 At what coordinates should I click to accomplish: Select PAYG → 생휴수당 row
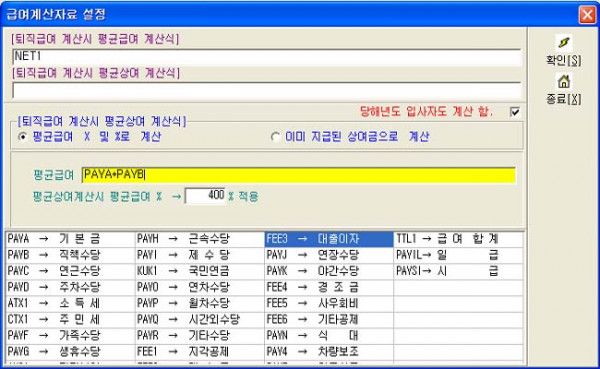pyautogui.click(x=70, y=351)
